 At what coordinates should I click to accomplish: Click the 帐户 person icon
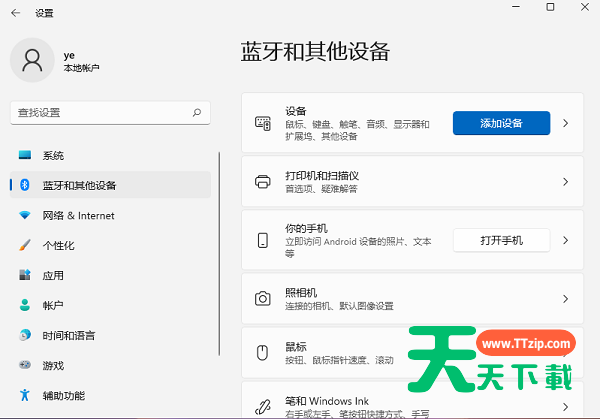coord(25,306)
